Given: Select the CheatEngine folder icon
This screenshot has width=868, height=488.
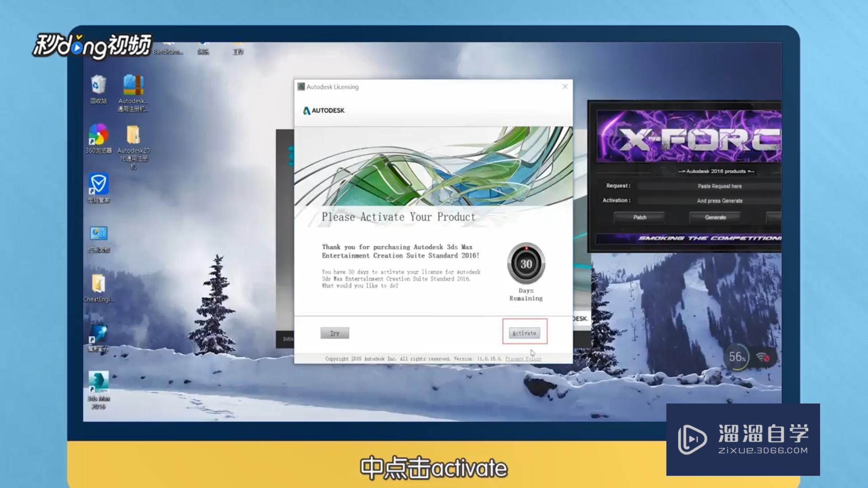Looking at the screenshot, I should [x=99, y=288].
